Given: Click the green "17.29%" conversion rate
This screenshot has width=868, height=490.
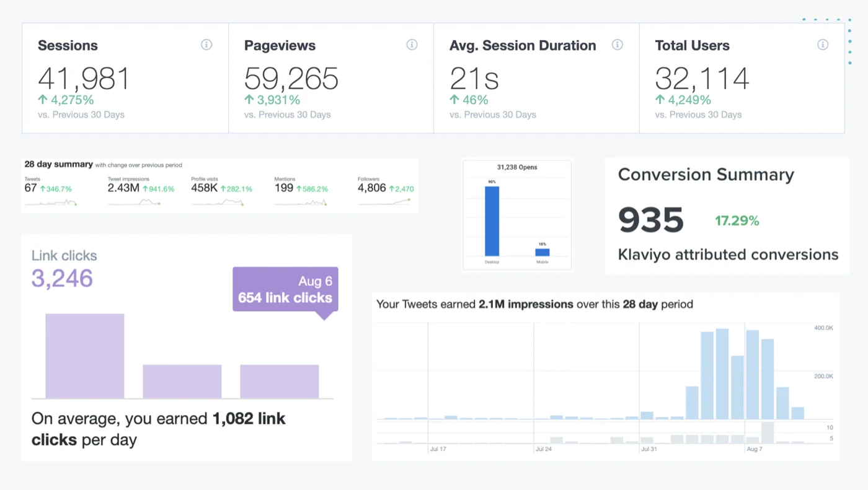Looking at the screenshot, I should tap(737, 221).
